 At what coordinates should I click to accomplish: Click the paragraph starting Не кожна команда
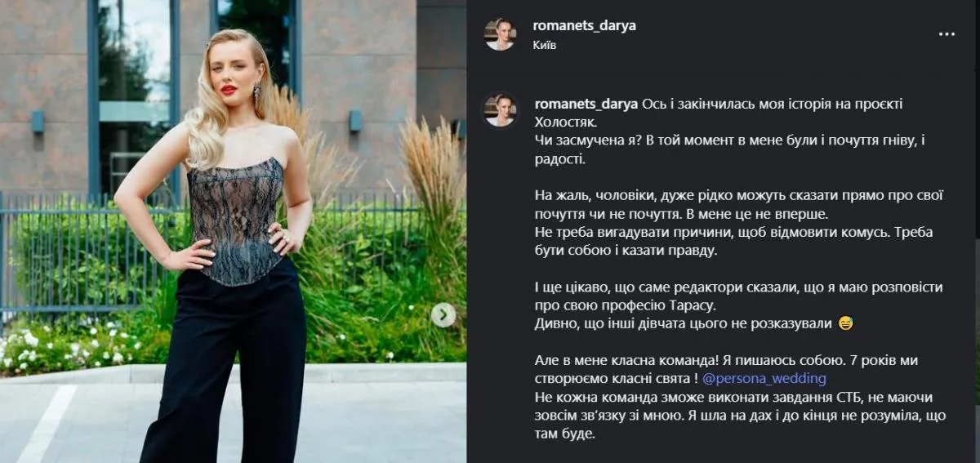728,416
